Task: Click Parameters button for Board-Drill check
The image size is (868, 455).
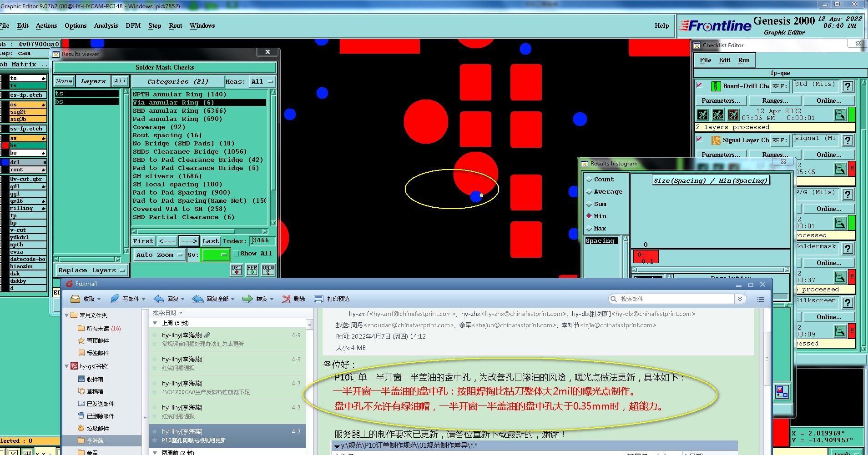Action: (x=721, y=101)
